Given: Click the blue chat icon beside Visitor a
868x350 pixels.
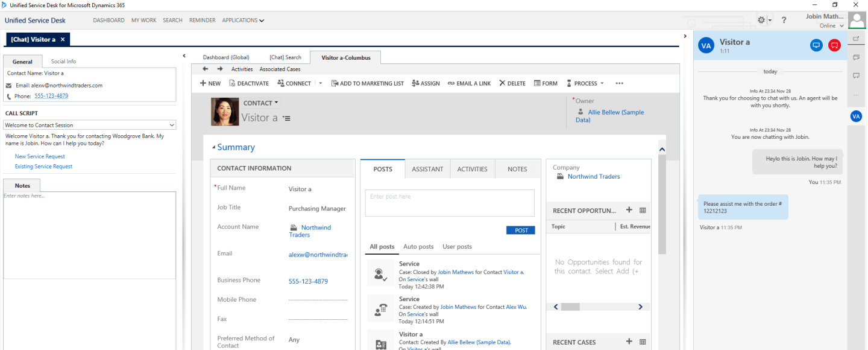Looking at the screenshot, I should coord(816,45).
